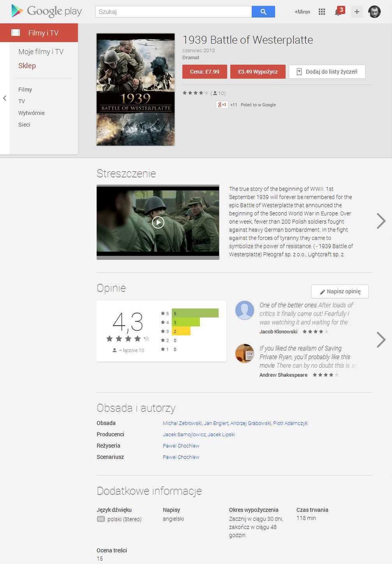Open the user profile avatar
Screen dimensions: 392x564
(x=374, y=12)
